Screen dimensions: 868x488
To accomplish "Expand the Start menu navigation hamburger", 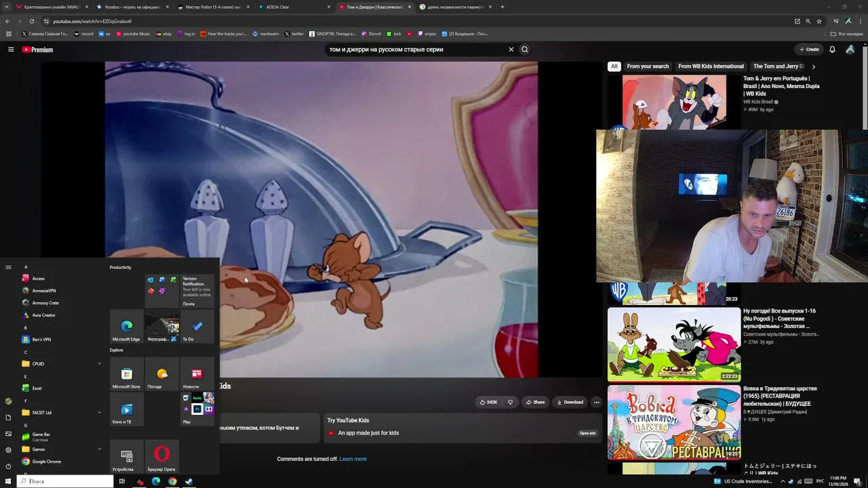I will (8, 267).
